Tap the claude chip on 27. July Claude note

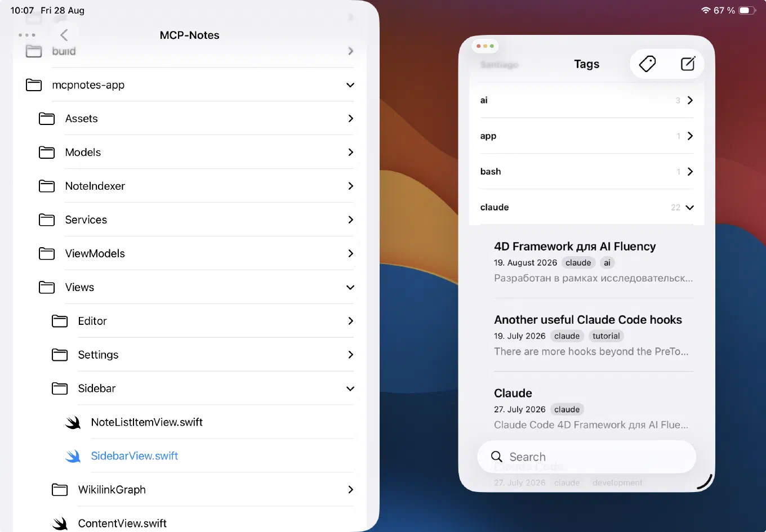(x=567, y=409)
